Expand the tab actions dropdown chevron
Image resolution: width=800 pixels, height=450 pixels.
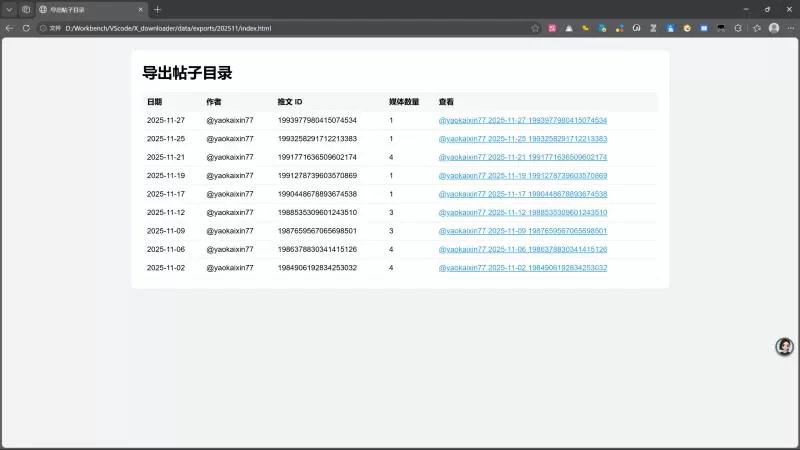pyautogui.click(x=9, y=9)
